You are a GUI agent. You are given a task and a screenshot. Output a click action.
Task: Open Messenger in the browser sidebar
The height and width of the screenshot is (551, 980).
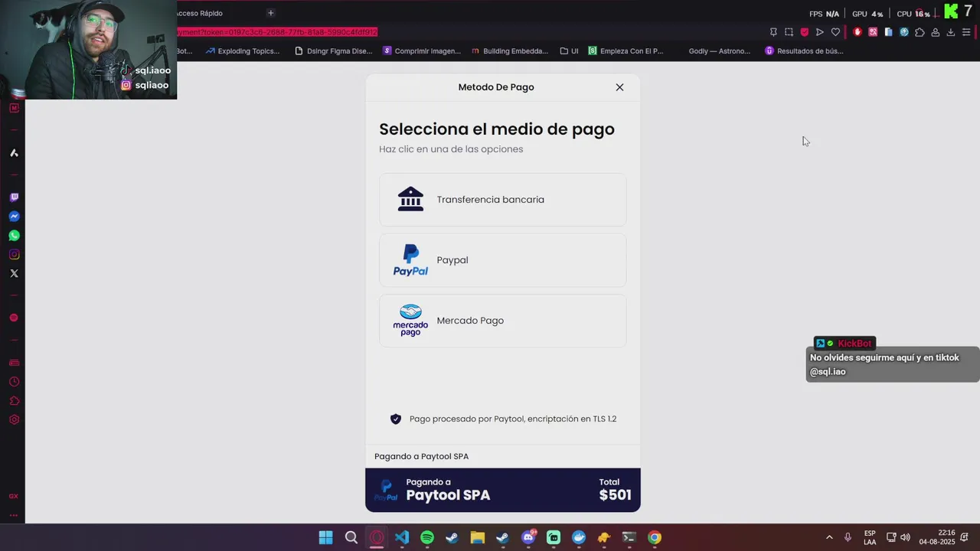pos(14,217)
